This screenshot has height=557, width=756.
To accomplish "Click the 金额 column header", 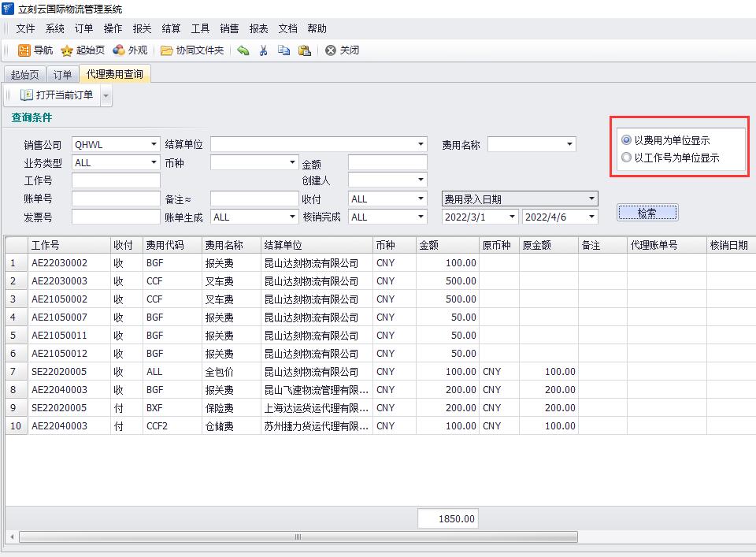I will 447,245.
